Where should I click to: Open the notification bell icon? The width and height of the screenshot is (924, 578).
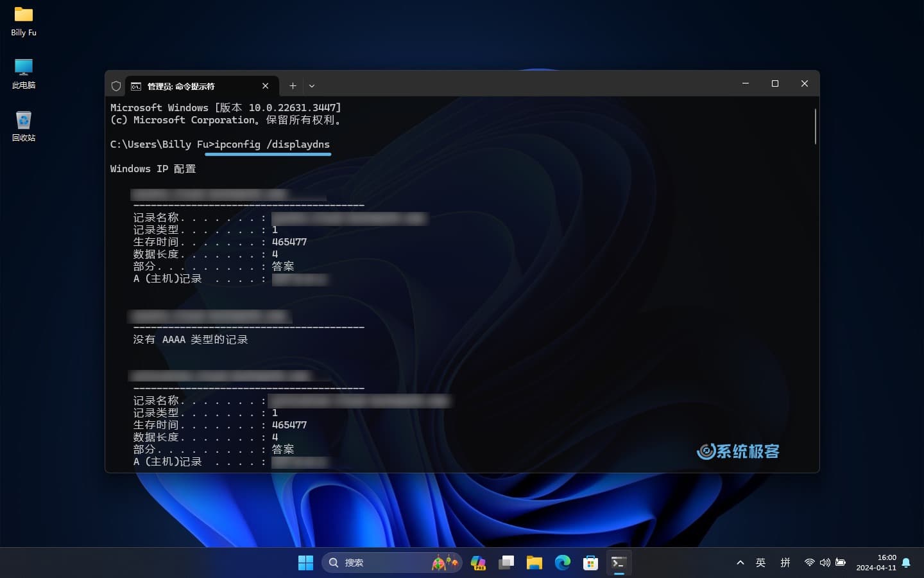[x=906, y=563]
